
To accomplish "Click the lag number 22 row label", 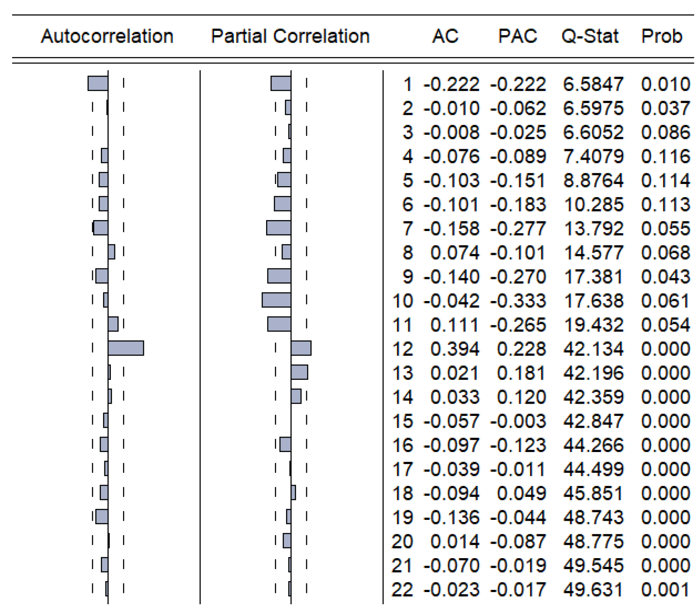I will (402, 590).
